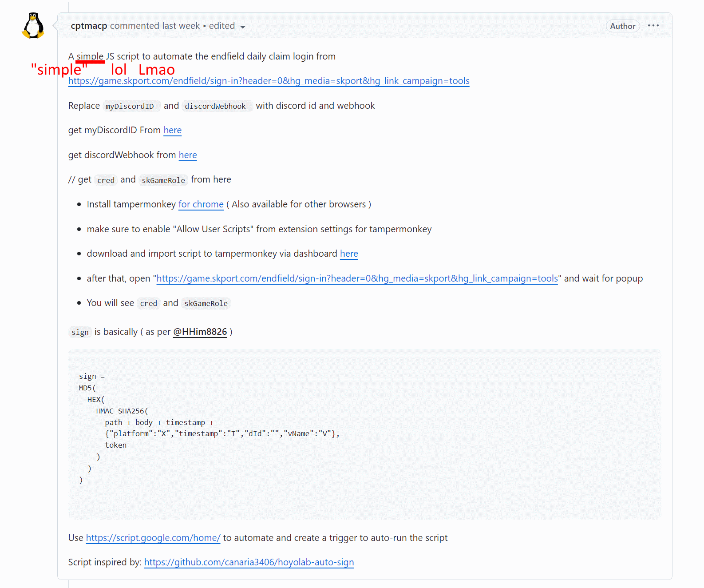Click the 'sign' inline code label
This screenshot has width=704, height=588.
[80, 332]
